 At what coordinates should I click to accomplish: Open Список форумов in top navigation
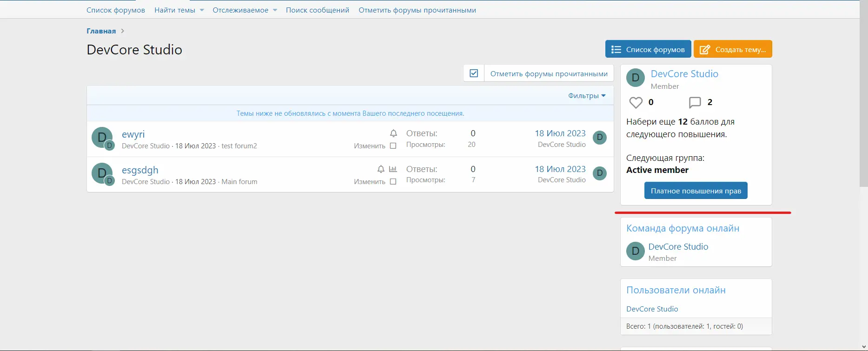pyautogui.click(x=116, y=10)
